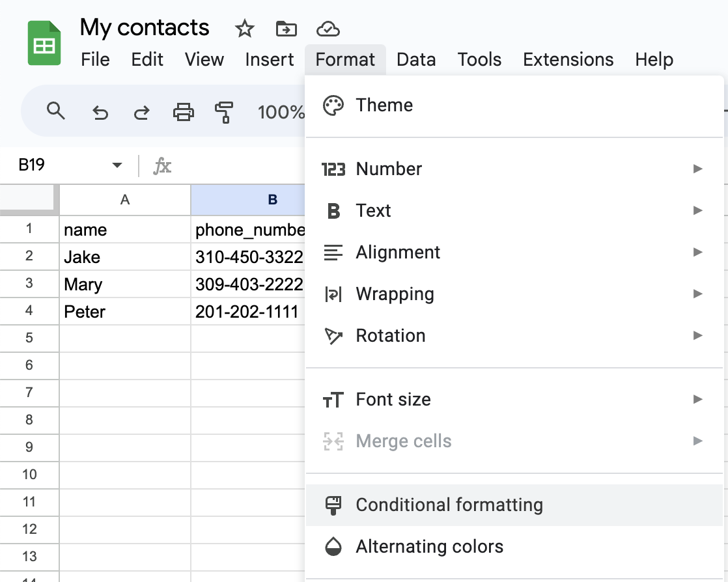The height and width of the screenshot is (582, 728).
Task: Select the Print icon
Action: pyautogui.click(x=183, y=112)
